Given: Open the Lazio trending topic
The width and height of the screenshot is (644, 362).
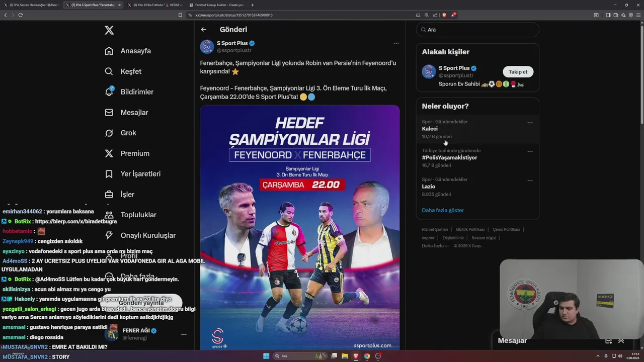Looking at the screenshot, I should pos(428,187).
